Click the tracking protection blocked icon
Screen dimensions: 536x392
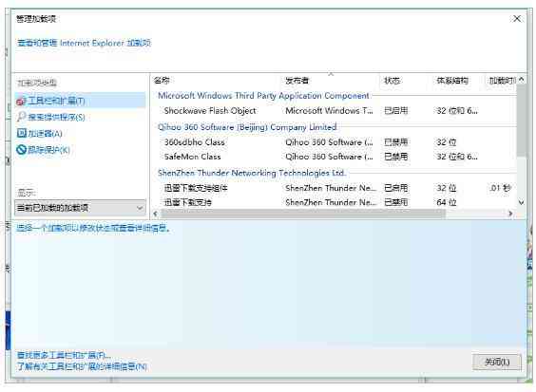21,150
